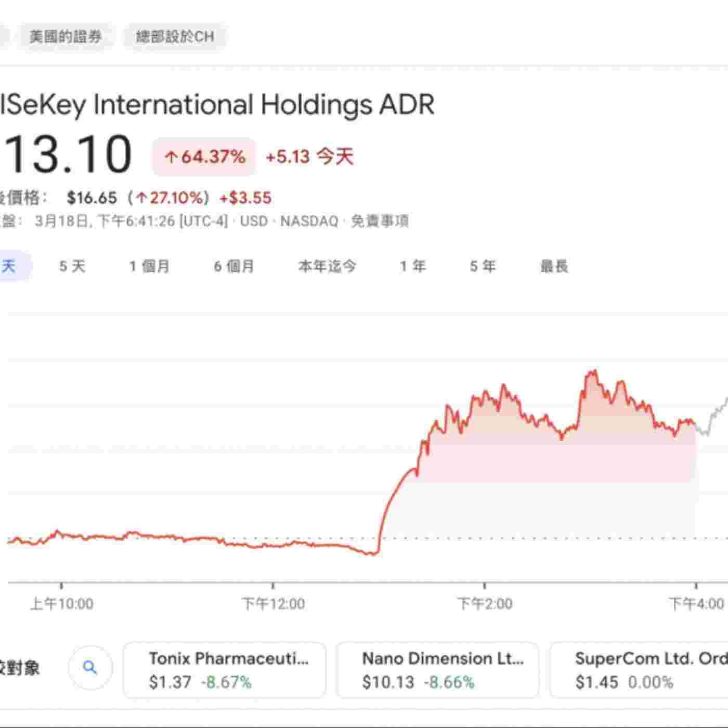Click the chart's peak price point
This screenshot has height=728, width=728.
click(593, 371)
